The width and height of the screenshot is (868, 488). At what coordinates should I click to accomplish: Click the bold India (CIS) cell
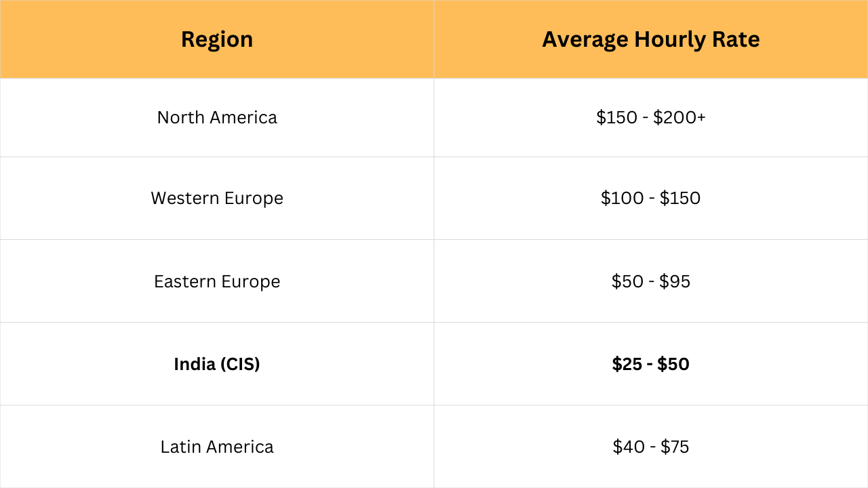[x=217, y=364]
